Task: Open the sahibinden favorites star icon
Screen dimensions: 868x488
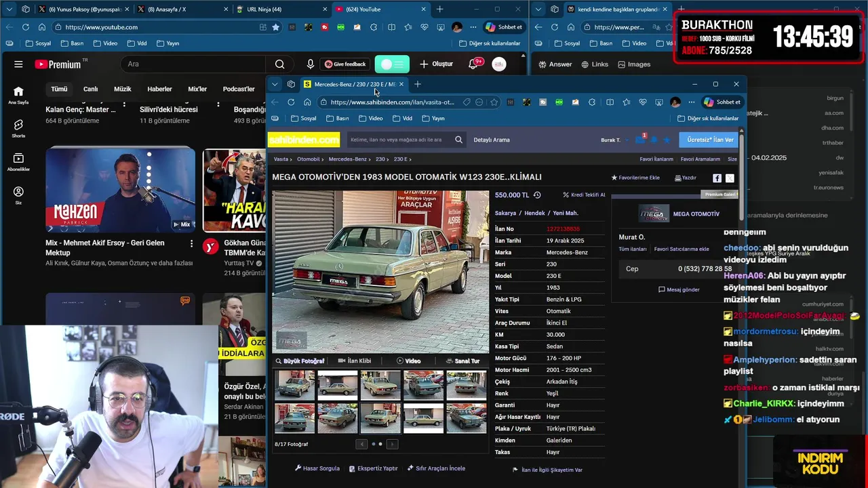Action: (x=667, y=140)
